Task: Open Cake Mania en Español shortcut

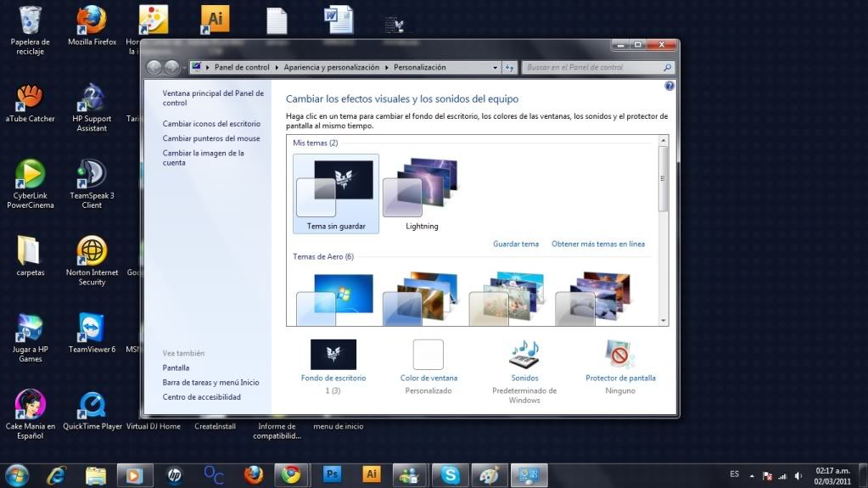Action: (x=30, y=414)
